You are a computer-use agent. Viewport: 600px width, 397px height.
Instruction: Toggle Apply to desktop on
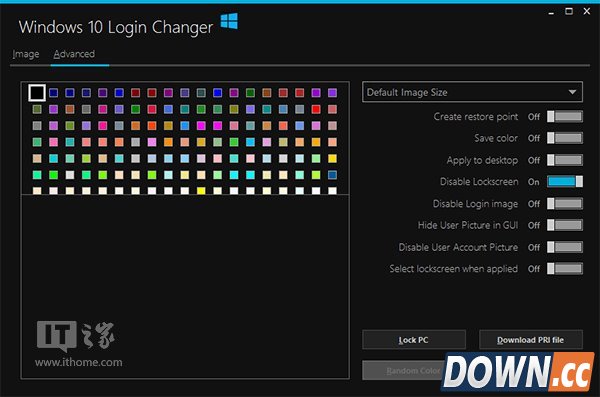[564, 160]
